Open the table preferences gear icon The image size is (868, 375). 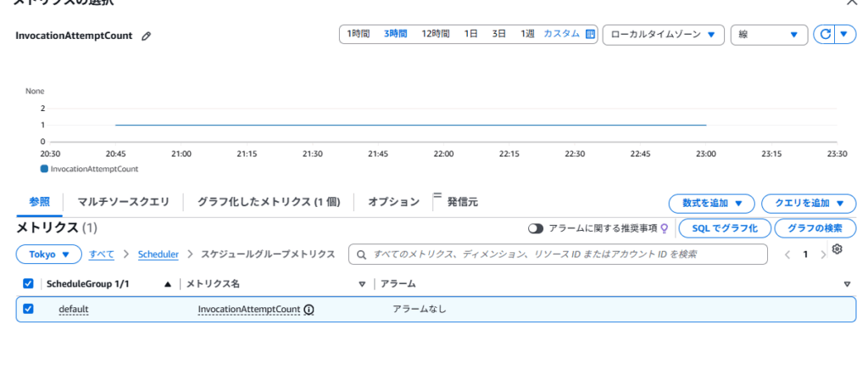click(837, 249)
